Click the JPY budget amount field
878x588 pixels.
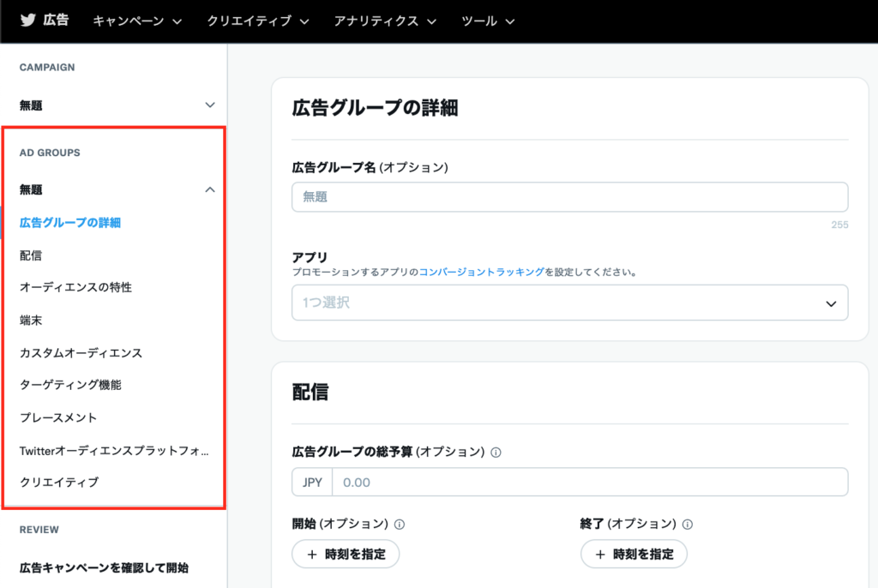click(x=588, y=482)
